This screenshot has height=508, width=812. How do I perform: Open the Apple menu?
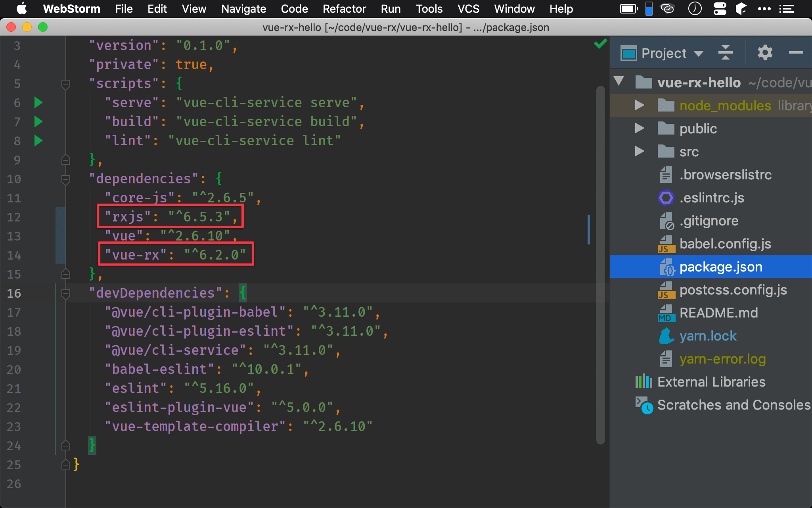tap(22, 8)
